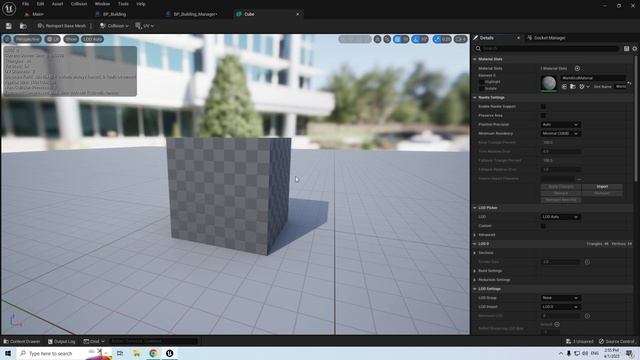640x360 pixels.
Task: Click the Details property matrix grid icon
Action: click(626, 49)
